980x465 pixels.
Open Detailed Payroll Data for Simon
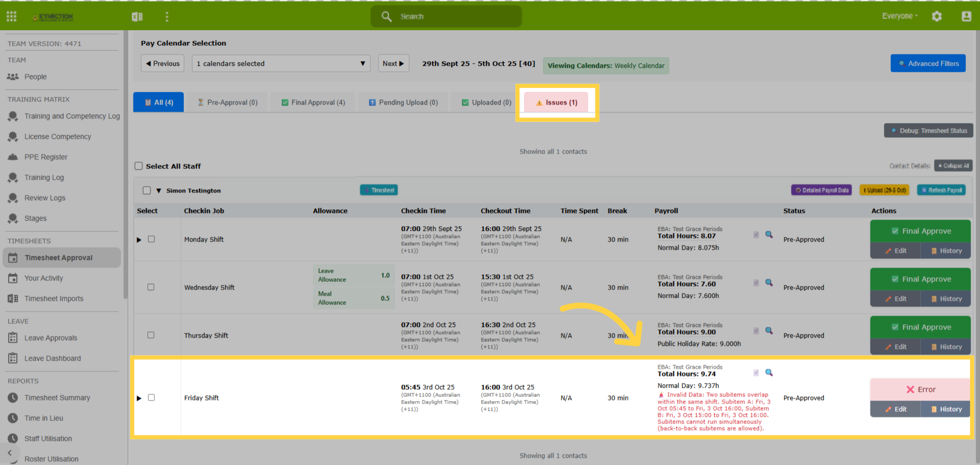point(822,190)
